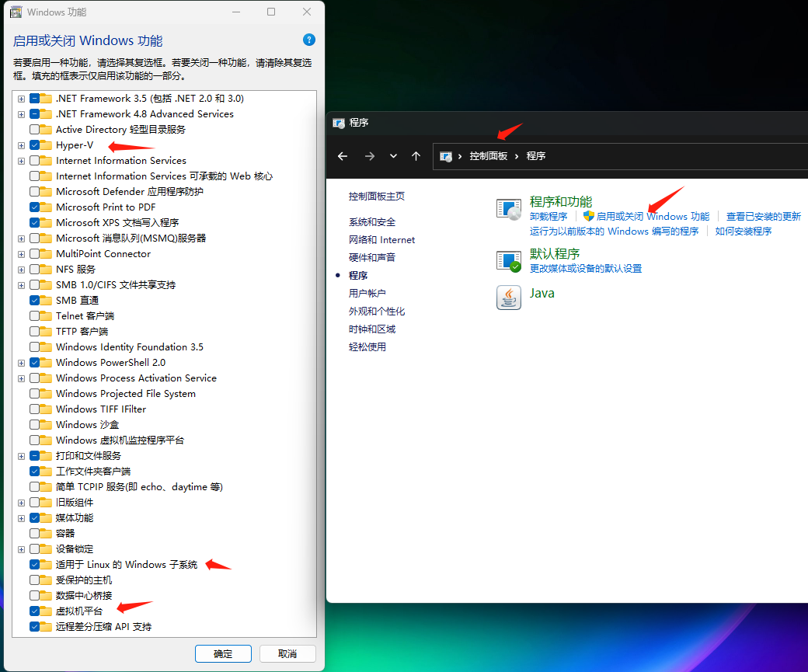This screenshot has width=808, height=672.
Task: Click the Control Panel icon in address bar
Action: point(446,156)
